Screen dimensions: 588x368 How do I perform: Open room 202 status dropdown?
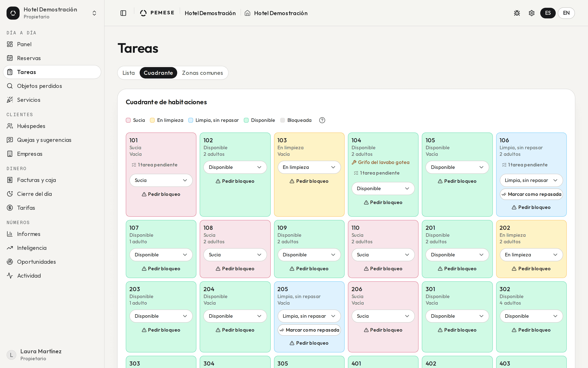pos(531,255)
